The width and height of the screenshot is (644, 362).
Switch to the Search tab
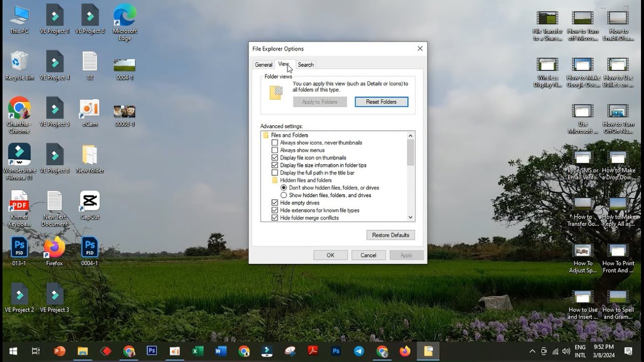point(306,65)
